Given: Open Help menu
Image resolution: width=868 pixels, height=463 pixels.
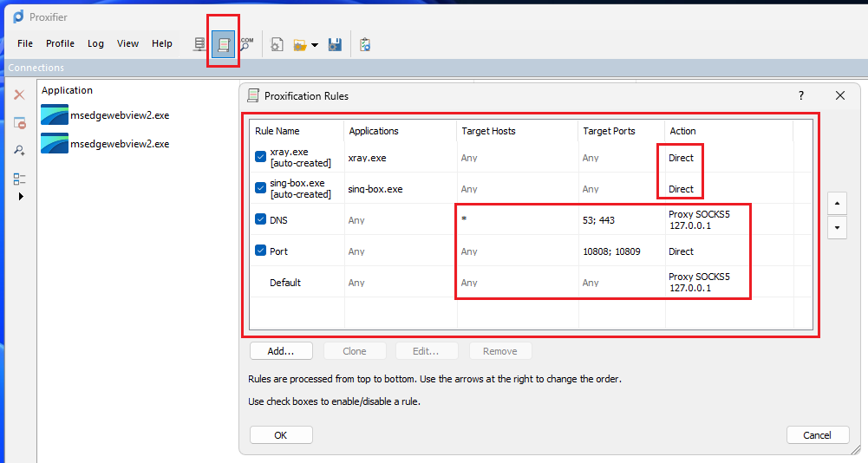Looking at the screenshot, I should [162, 43].
